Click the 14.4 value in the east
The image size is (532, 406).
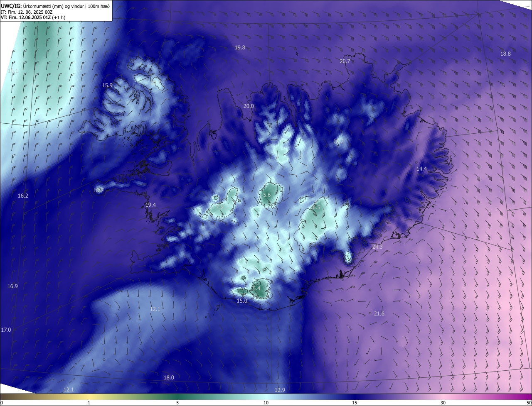[422, 169]
